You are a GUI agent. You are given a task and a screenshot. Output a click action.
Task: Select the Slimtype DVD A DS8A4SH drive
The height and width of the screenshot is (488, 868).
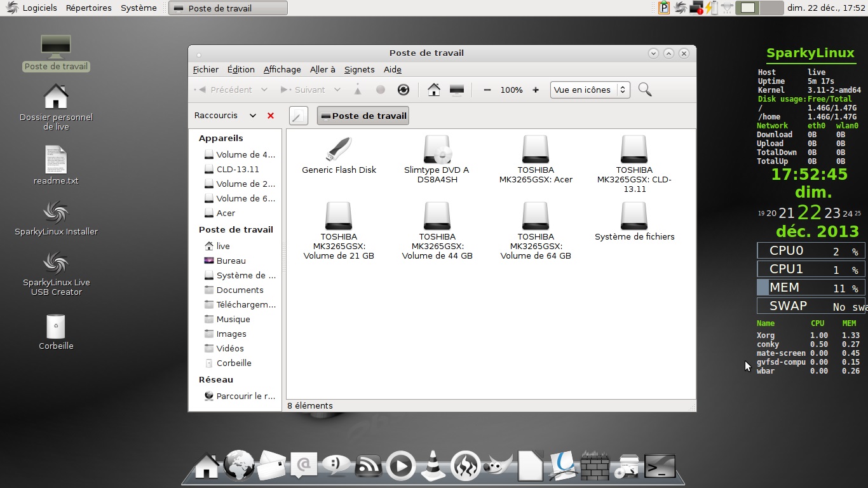(x=437, y=160)
